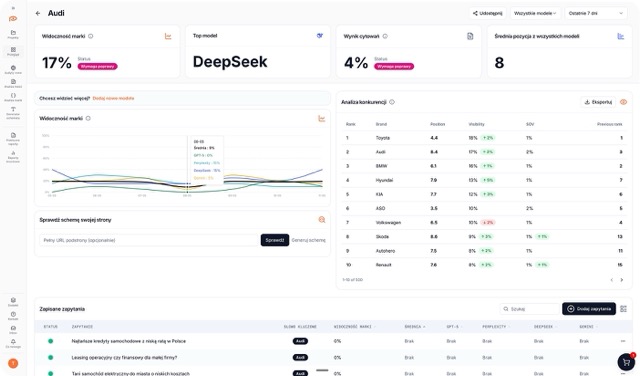The image size is (640, 376).
Task: Click the Sprawdź button
Action: [x=275, y=240]
